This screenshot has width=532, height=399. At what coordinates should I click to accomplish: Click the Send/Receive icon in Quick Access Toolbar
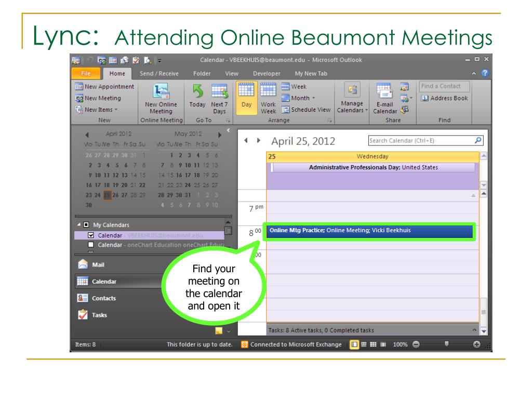tap(125, 60)
